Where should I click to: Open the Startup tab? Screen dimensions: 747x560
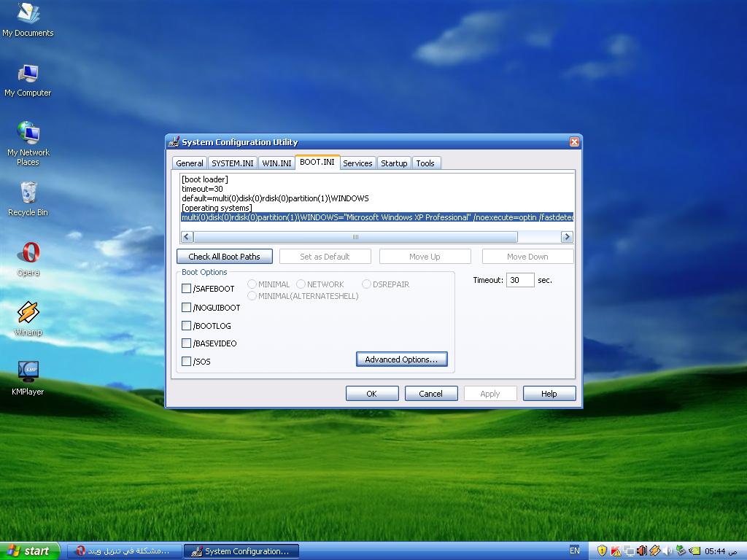pos(394,163)
